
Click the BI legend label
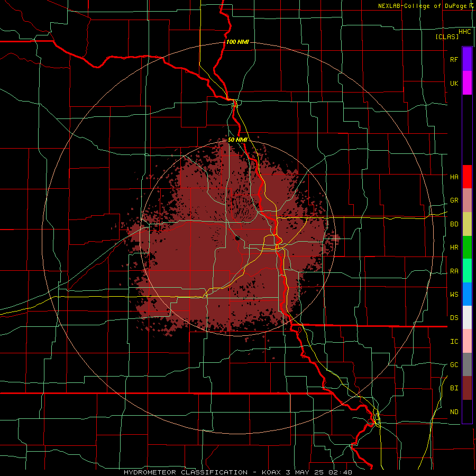pyautogui.click(x=454, y=388)
